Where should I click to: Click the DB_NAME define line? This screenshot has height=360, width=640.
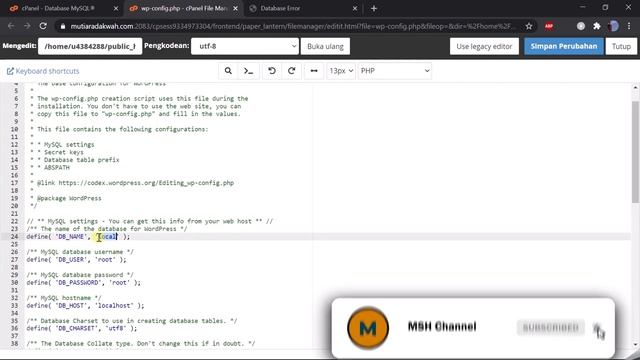78,236
